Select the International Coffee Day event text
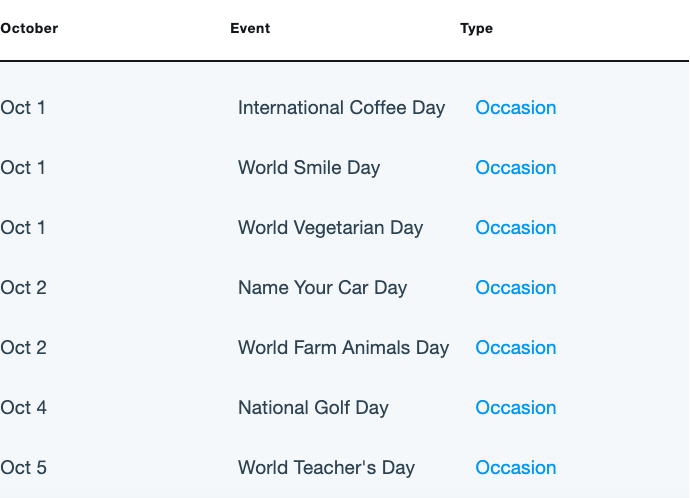 point(341,108)
